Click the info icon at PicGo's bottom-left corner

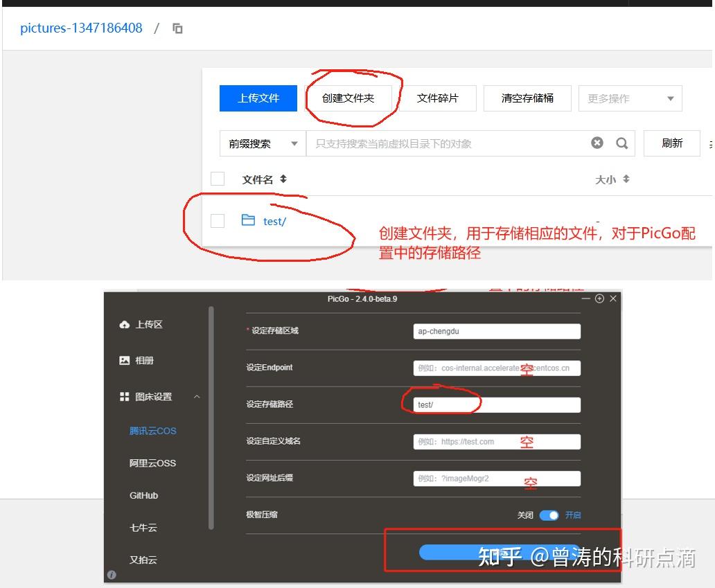tap(112, 574)
